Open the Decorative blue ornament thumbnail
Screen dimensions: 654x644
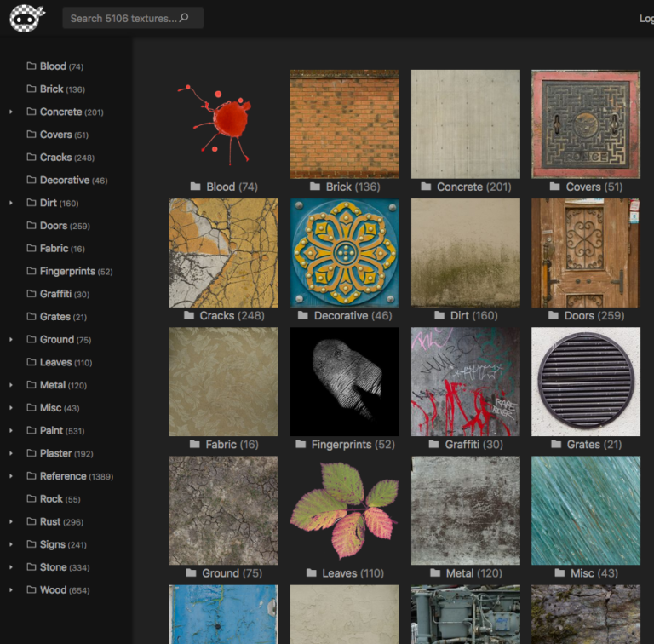pos(344,252)
